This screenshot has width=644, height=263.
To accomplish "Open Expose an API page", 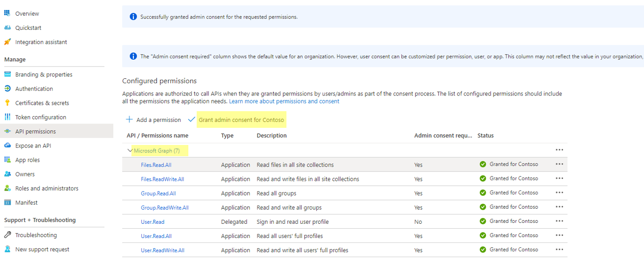I will (33, 145).
